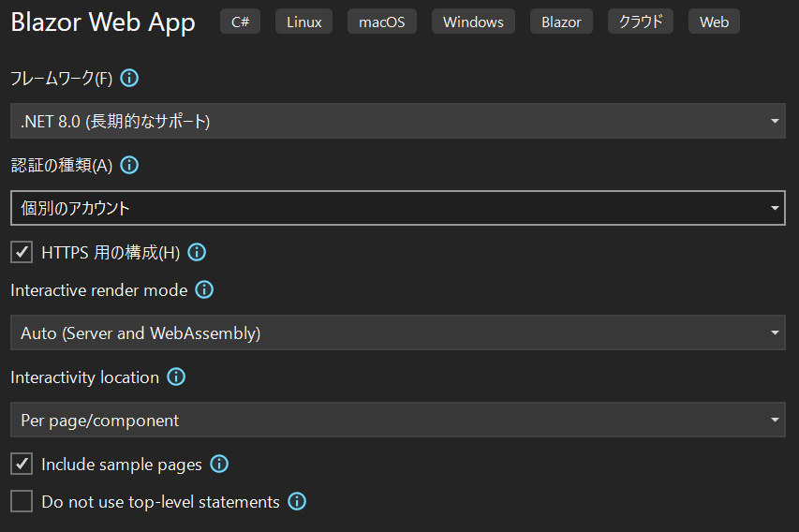
Task: Click the Windows tag
Action: [x=473, y=22]
